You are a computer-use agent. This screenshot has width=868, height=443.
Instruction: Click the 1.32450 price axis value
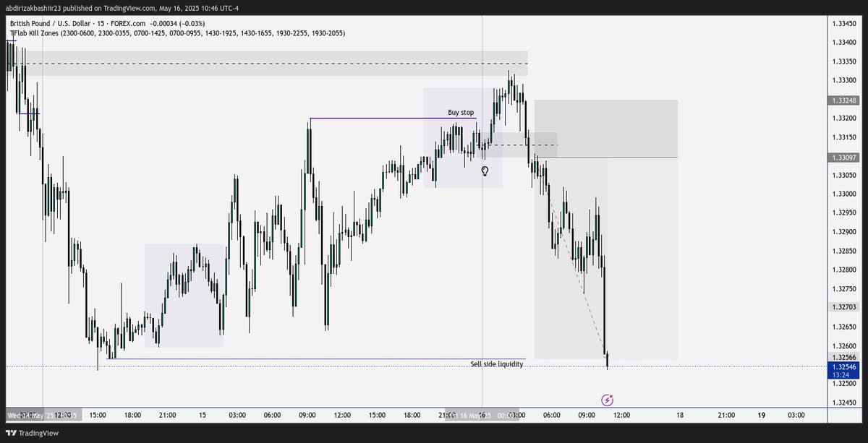click(843, 403)
